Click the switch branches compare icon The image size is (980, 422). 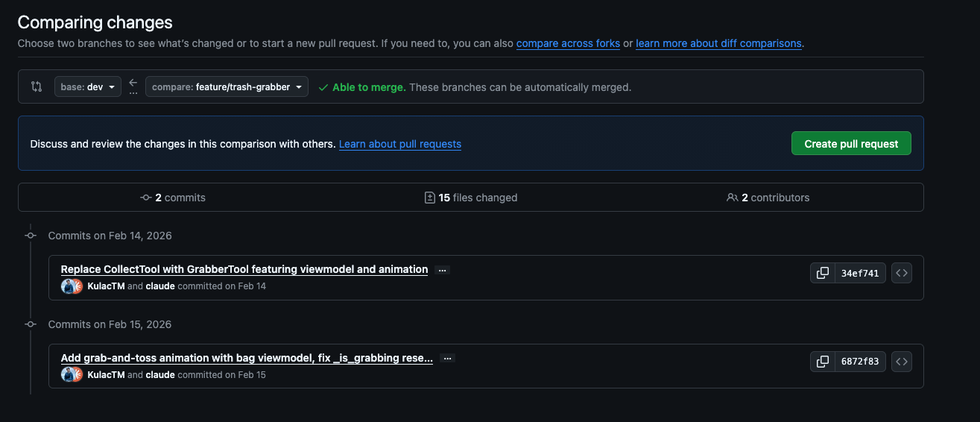click(37, 86)
